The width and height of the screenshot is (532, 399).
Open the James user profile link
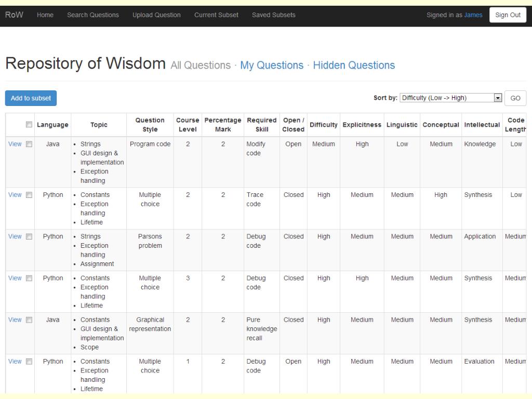pyautogui.click(x=473, y=15)
